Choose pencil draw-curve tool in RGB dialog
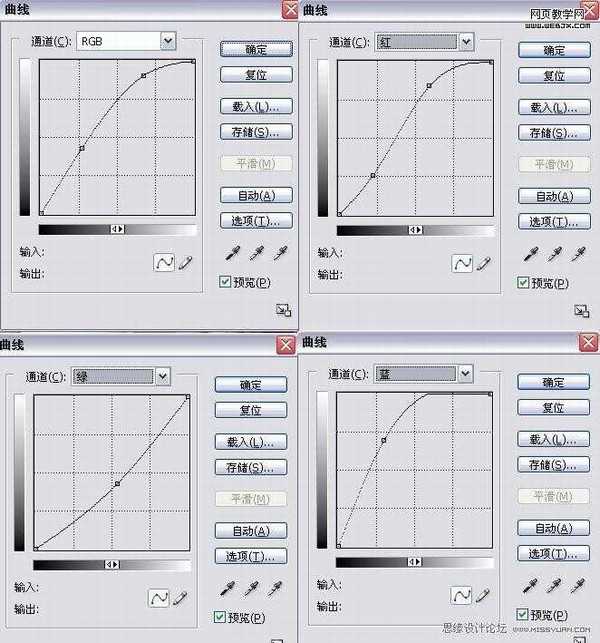The width and height of the screenshot is (600, 643). click(x=185, y=263)
